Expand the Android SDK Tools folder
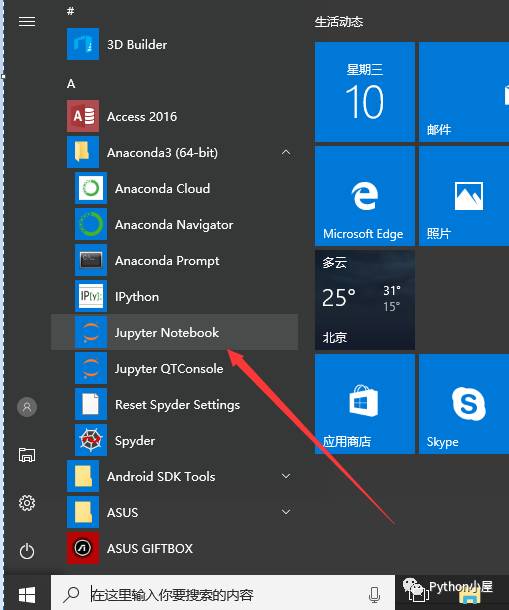509x610 pixels. (286, 476)
